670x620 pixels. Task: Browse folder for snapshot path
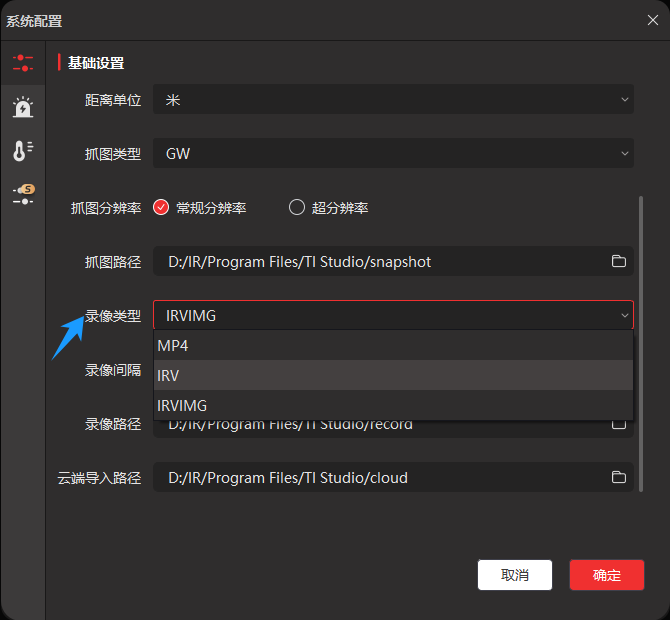click(x=618, y=262)
